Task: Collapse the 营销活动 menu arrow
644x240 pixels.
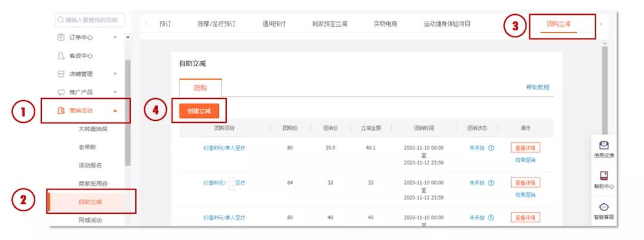Action: pyautogui.click(x=115, y=110)
